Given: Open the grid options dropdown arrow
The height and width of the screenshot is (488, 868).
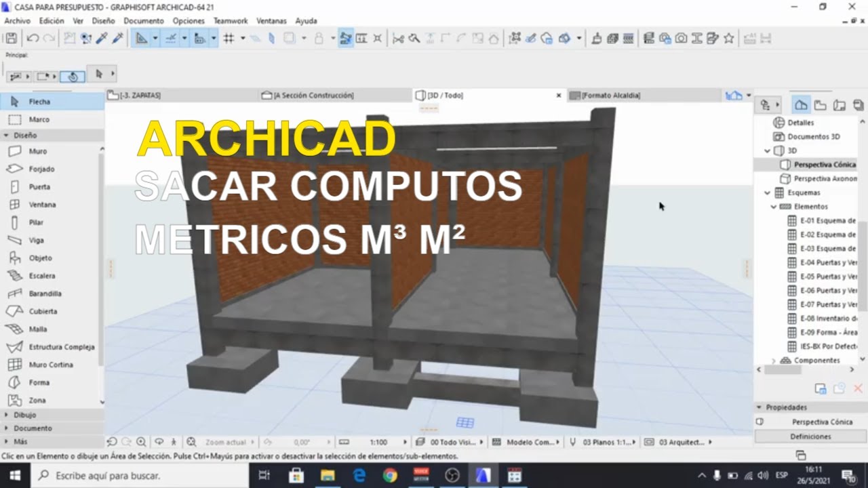Looking at the screenshot, I should tap(242, 39).
